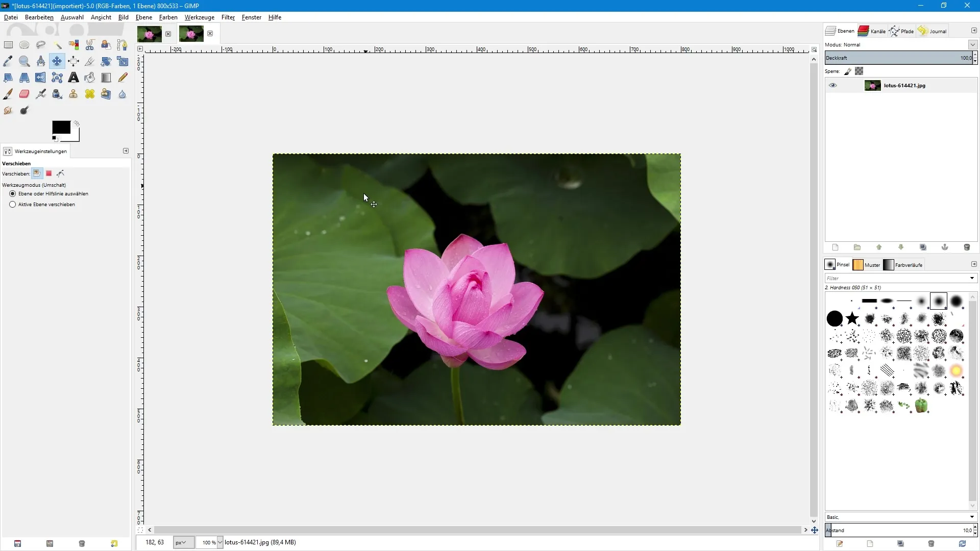Image resolution: width=980 pixels, height=551 pixels.
Task: Set Verschieben target to selection
Action: 49,173
